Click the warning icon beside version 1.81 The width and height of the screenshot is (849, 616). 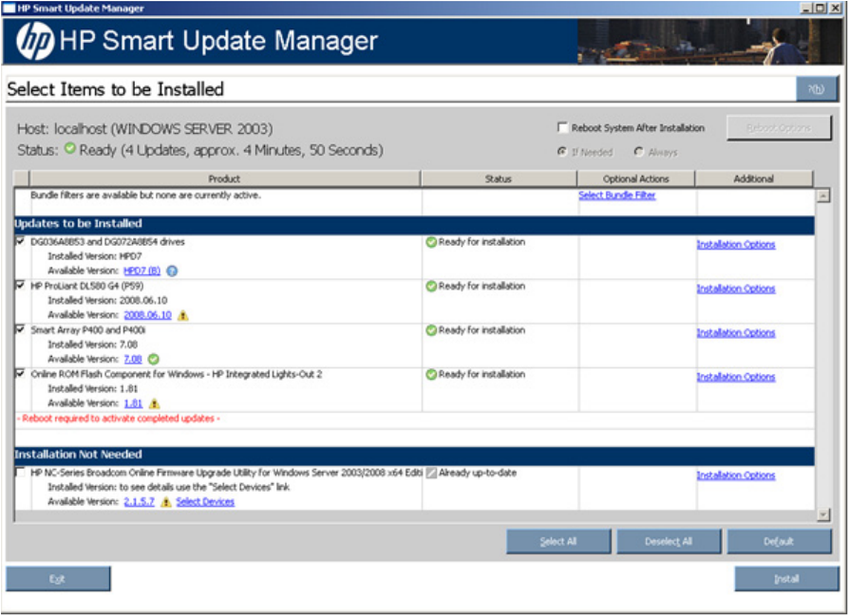pyautogui.click(x=154, y=403)
